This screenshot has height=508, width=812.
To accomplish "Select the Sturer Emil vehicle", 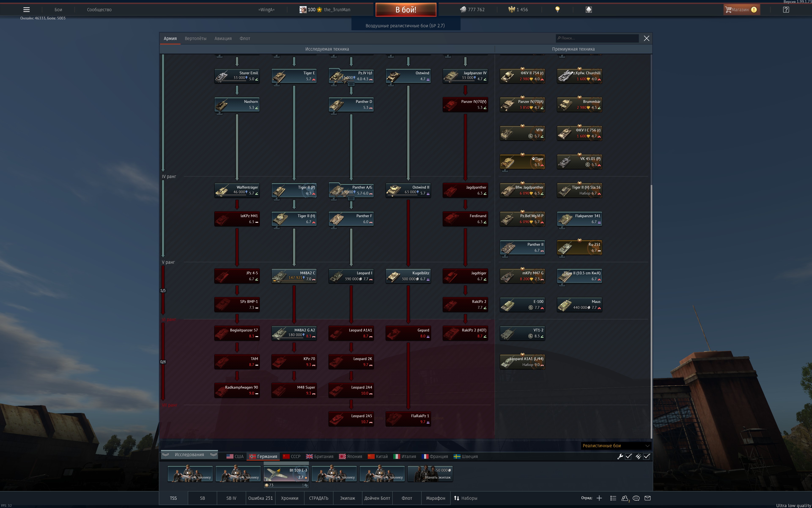I will pos(237,76).
